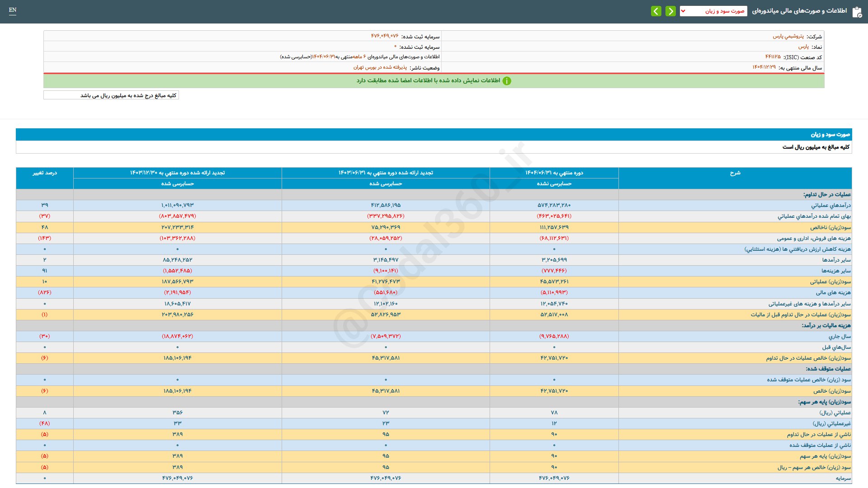Select the سود(زیان) ناخالص row label
The height and width of the screenshot is (488, 868).
pos(830,227)
